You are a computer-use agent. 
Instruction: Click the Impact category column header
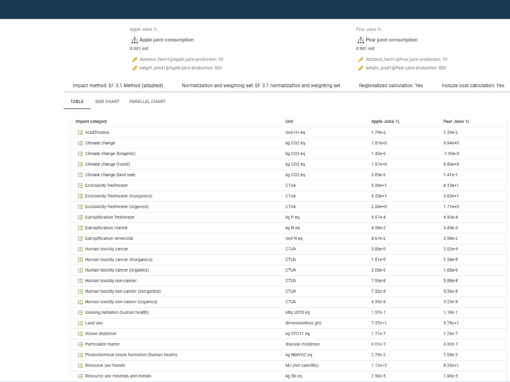pyautogui.click(x=91, y=121)
